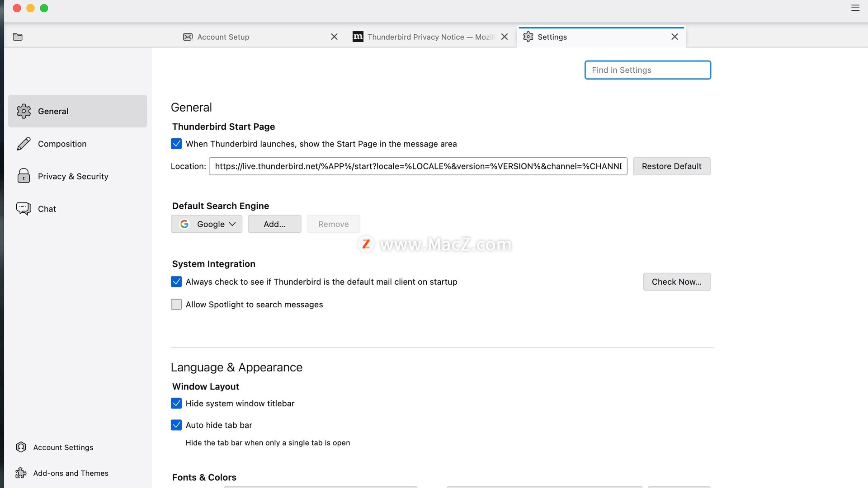The image size is (868, 488).
Task: Open Add-ons and Themes puzzle icon
Action: pos(21,473)
